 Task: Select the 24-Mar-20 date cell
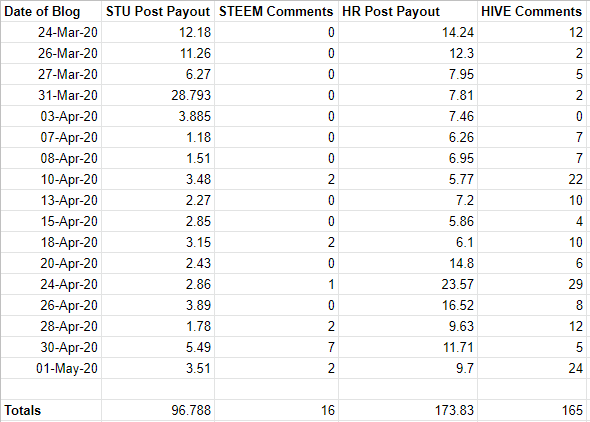click(x=51, y=32)
